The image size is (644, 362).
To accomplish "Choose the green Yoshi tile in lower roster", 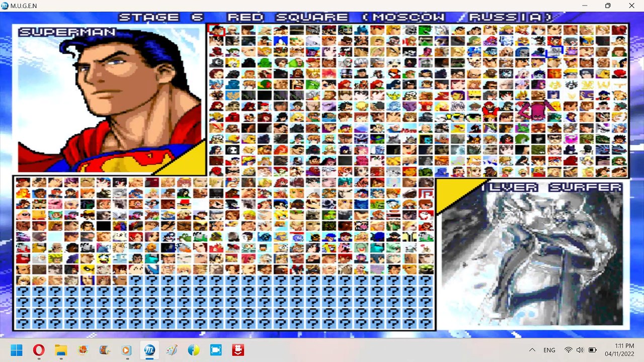I will tap(185, 237).
